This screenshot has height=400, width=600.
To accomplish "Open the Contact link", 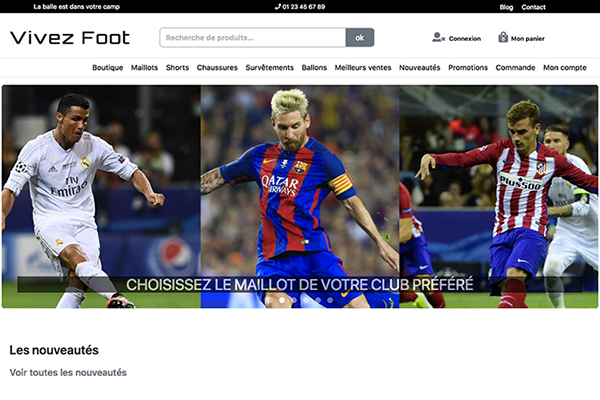I will [534, 6].
